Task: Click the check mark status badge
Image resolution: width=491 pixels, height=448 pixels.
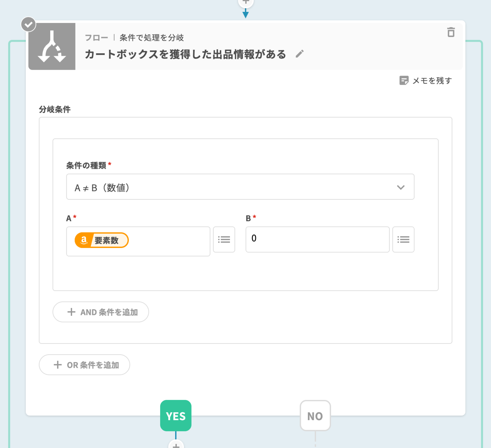Action: (29, 24)
